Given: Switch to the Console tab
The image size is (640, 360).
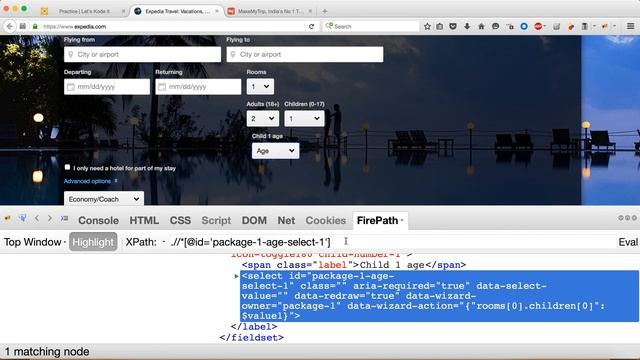Looking at the screenshot, I should point(98,220).
